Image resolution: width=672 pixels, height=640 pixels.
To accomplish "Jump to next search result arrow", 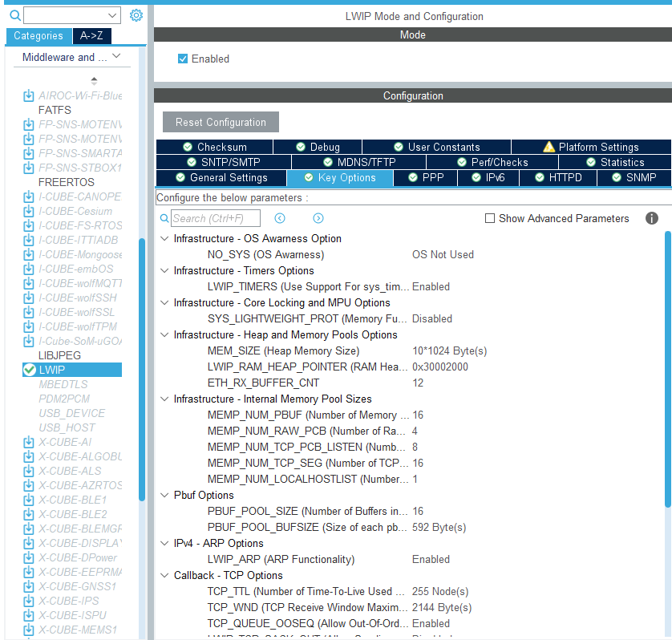I will pos(318,217).
